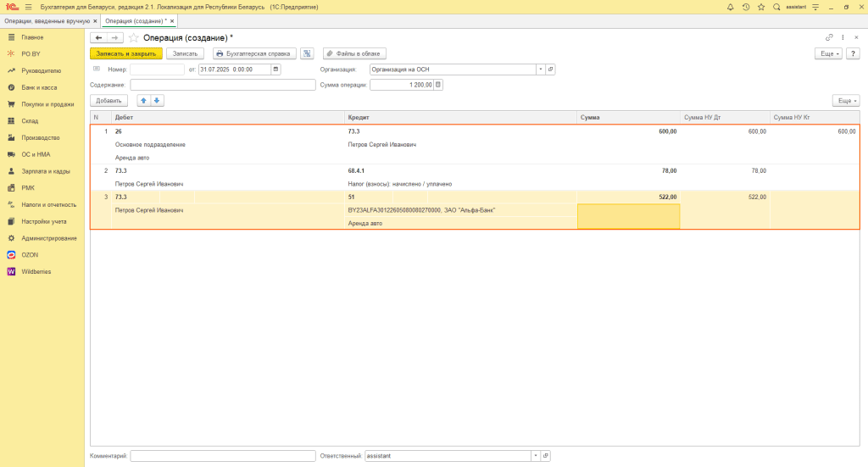
Task: Expand Организация dropdown arrow
Action: [541, 69]
